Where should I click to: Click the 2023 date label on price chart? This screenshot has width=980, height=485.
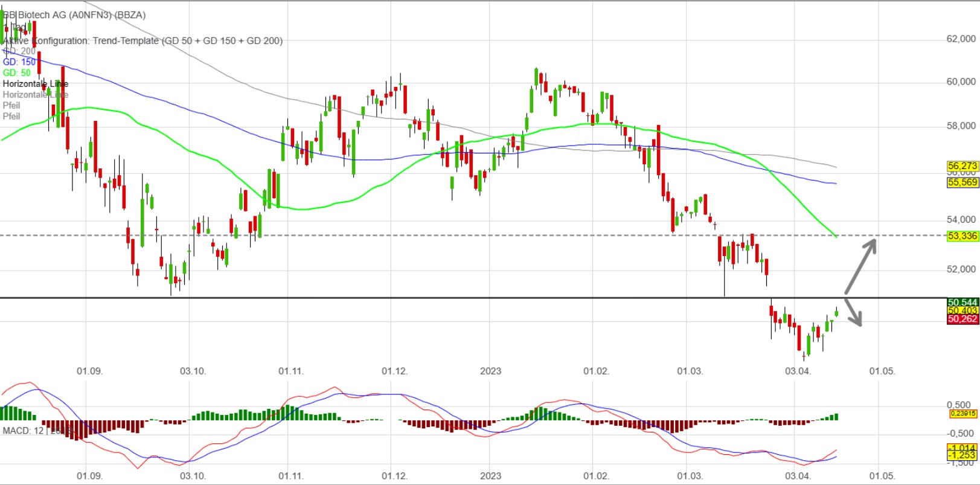pyautogui.click(x=490, y=371)
